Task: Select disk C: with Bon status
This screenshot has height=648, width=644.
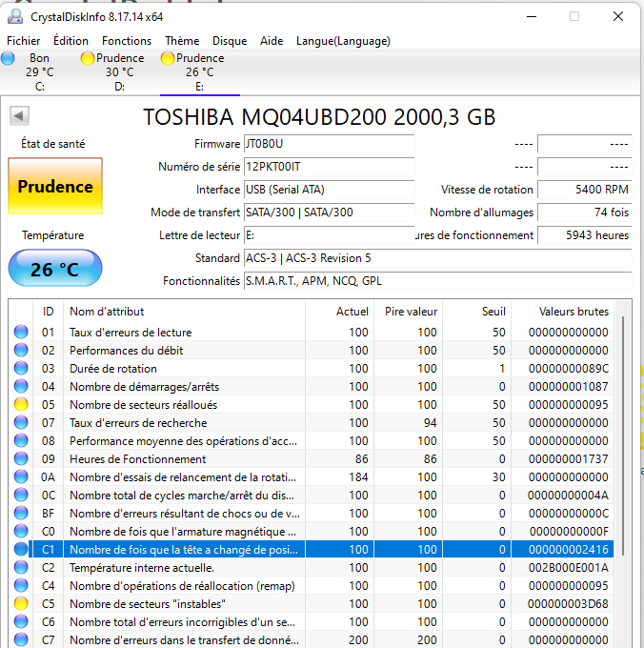Action: click(x=40, y=72)
